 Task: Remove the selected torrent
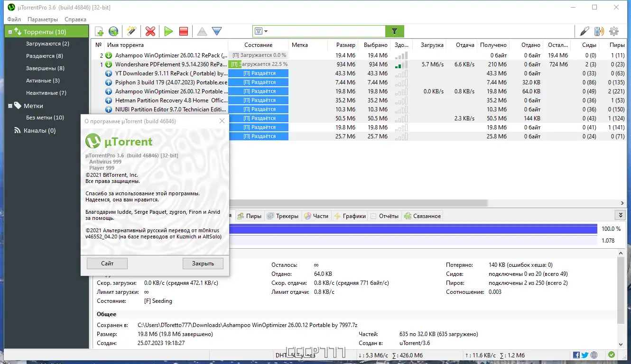(x=150, y=31)
